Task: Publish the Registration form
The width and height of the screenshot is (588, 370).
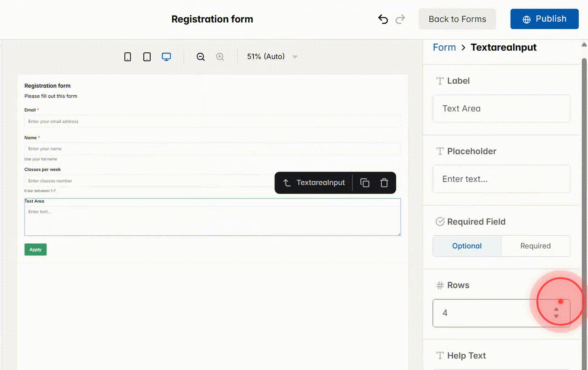Action: (544, 19)
